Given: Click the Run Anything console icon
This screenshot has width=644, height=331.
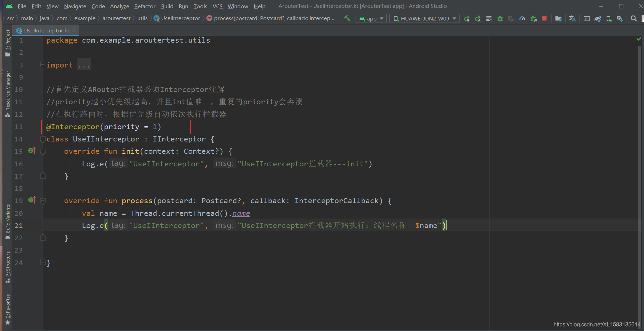Looking at the screenshot, I should pyautogui.click(x=587, y=18).
